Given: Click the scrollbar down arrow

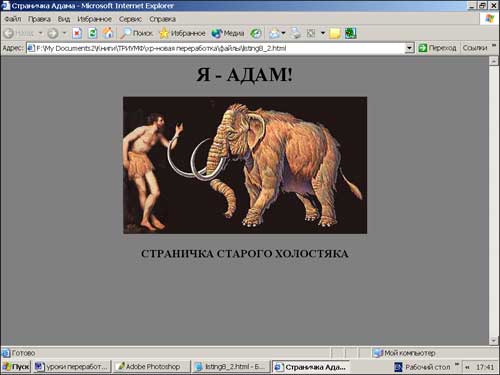Looking at the screenshot, I should point(493,340).
